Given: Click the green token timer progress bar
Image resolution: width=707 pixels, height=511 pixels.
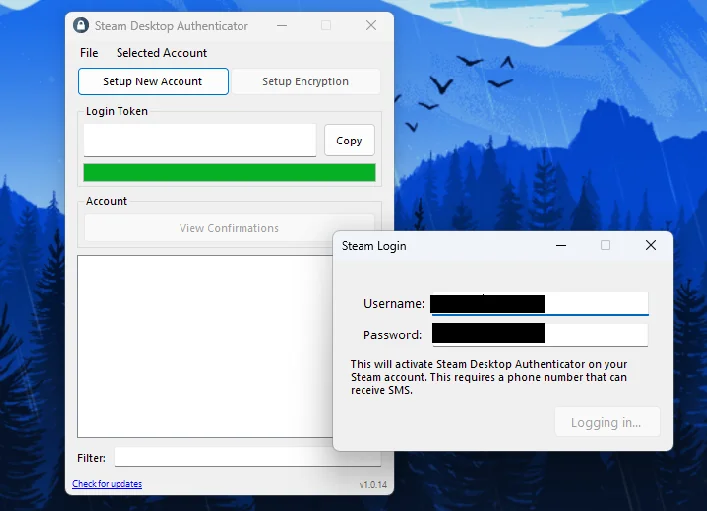Looking at the screenshot, I should [229, 173].
